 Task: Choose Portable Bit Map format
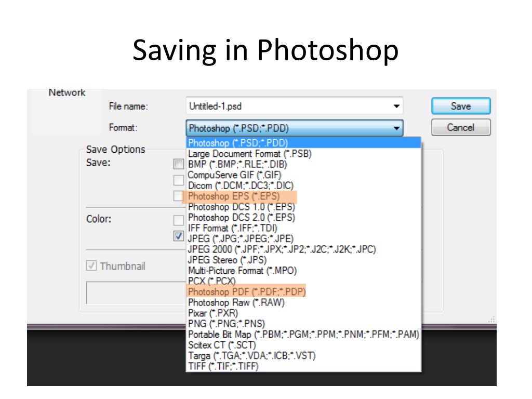pos(303,335)
